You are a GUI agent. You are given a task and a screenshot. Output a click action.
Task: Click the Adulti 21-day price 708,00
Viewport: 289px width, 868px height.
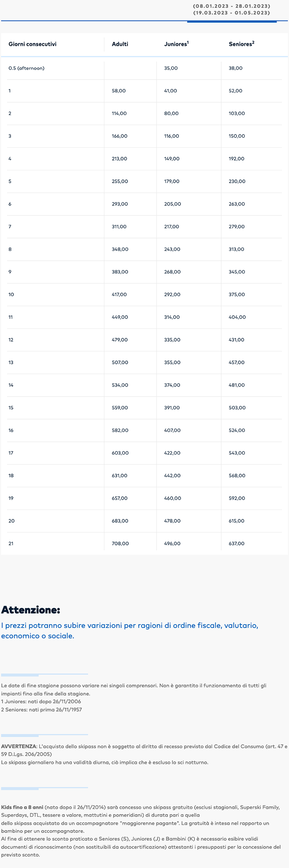point(120,544)
